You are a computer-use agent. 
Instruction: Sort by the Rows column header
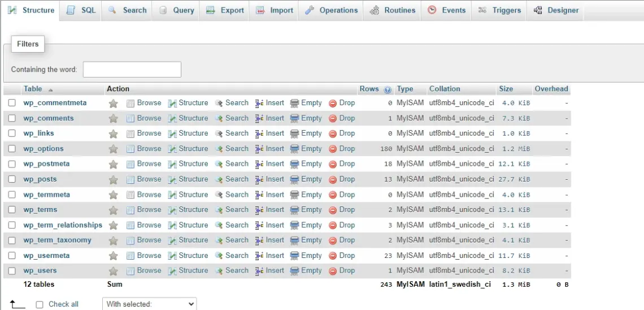pos(369,89)
